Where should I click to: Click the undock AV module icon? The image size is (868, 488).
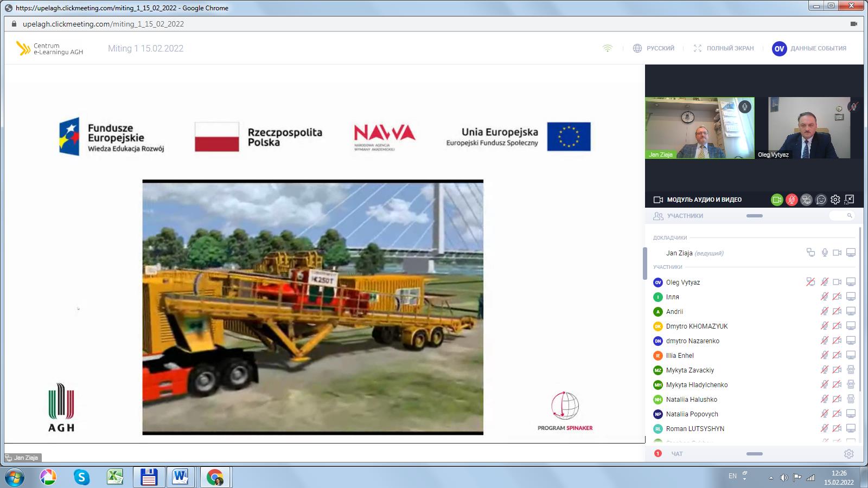click(850, 200)
